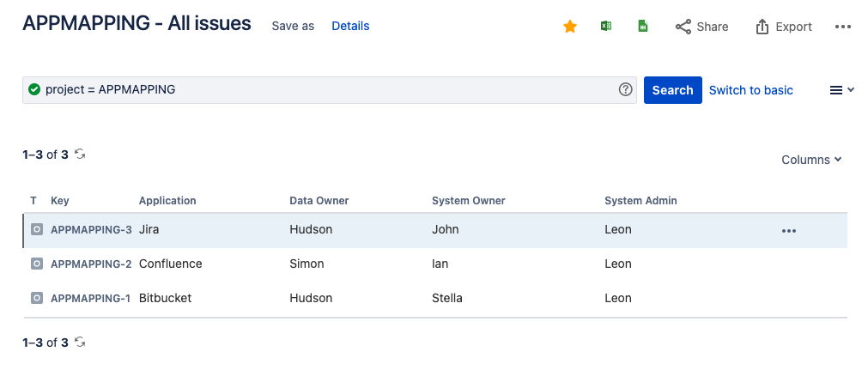Click the Share button

(x=701, y=27)
